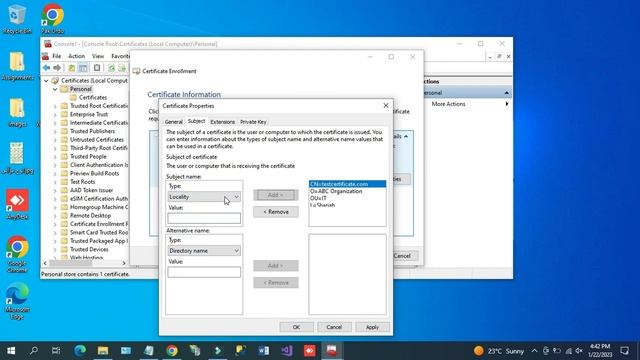640x360 pixels.
Task: Click the 4:42 PM clock in the taskbar
Action: 600,346
